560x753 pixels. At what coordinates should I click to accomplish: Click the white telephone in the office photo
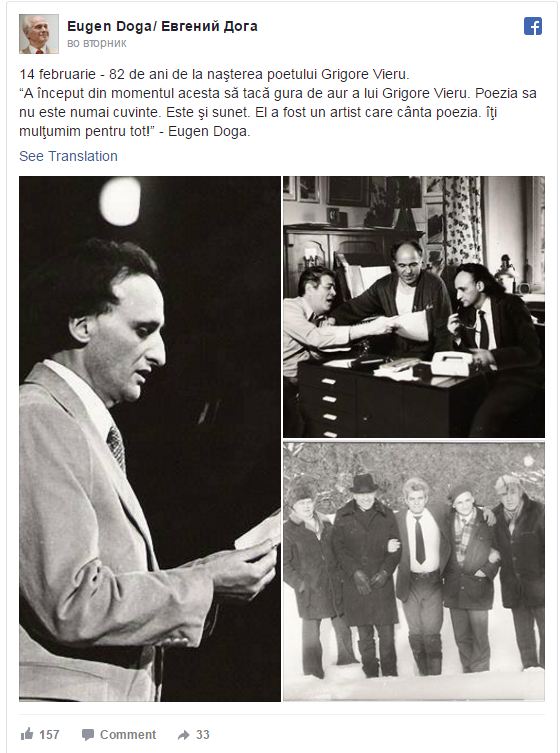[451, 364]
